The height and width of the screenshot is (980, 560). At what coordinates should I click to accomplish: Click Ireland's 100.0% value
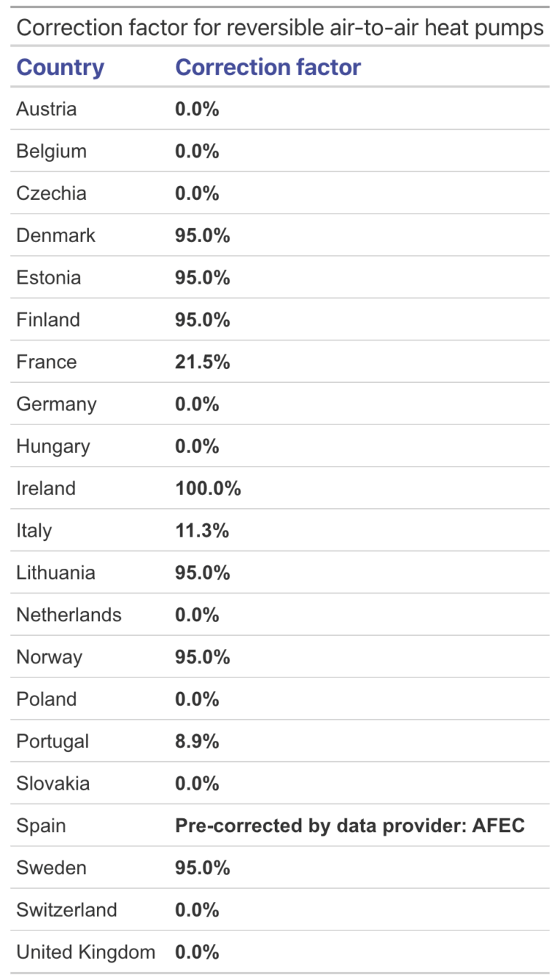tap(208, 489)
